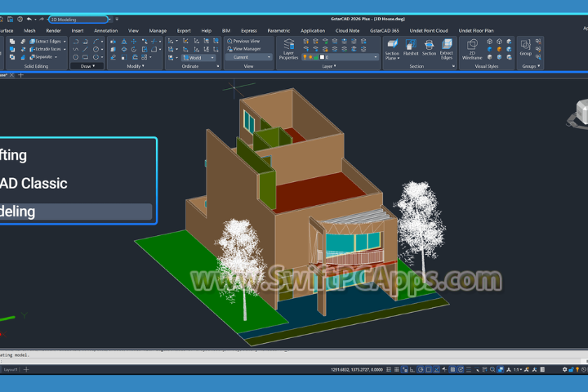Click the white layer color swatch
The width and height of the screenshot is (588, 392).
point(322,57)
